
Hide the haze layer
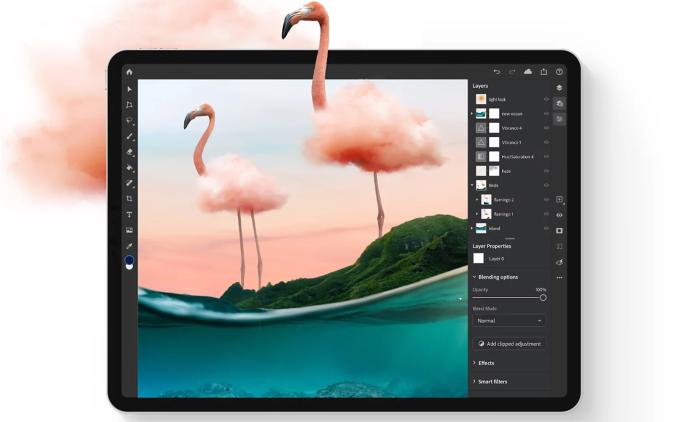click(x=546, y=171)
